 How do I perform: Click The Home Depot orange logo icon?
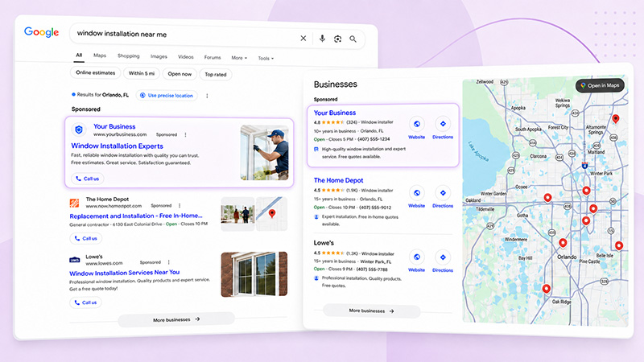click(74, 203)
